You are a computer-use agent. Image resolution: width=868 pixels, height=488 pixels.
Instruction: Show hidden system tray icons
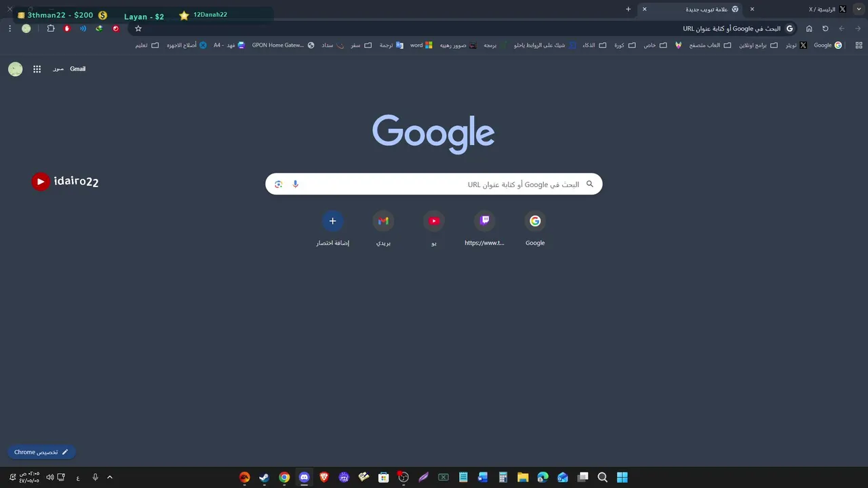click(x=110, y=477)
